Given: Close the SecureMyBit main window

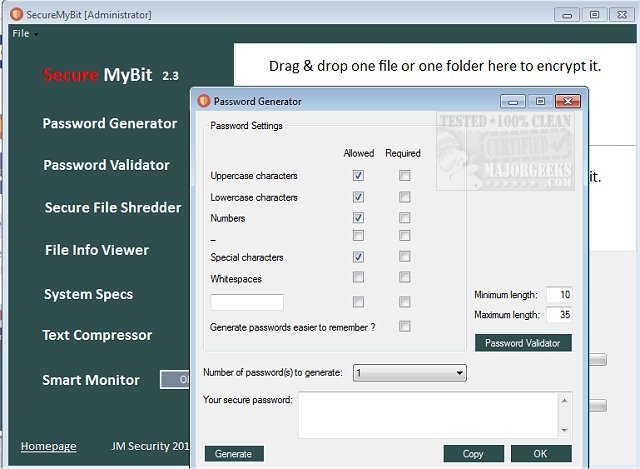Looking at the screenshot, I should [622, 15].
